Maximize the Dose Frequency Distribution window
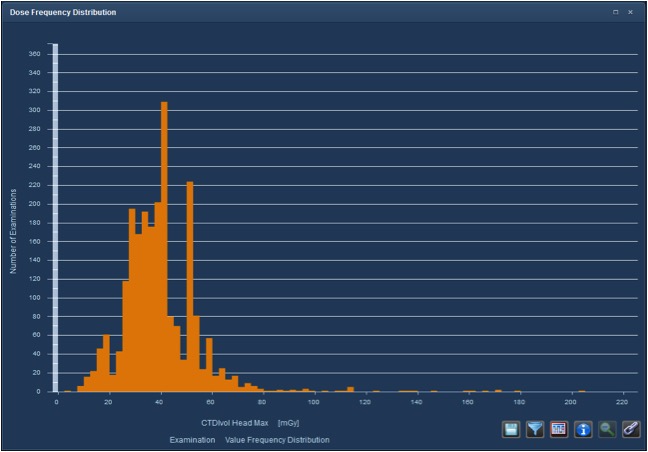Screen dimensions: 648x452 click(x=616, y=12)
